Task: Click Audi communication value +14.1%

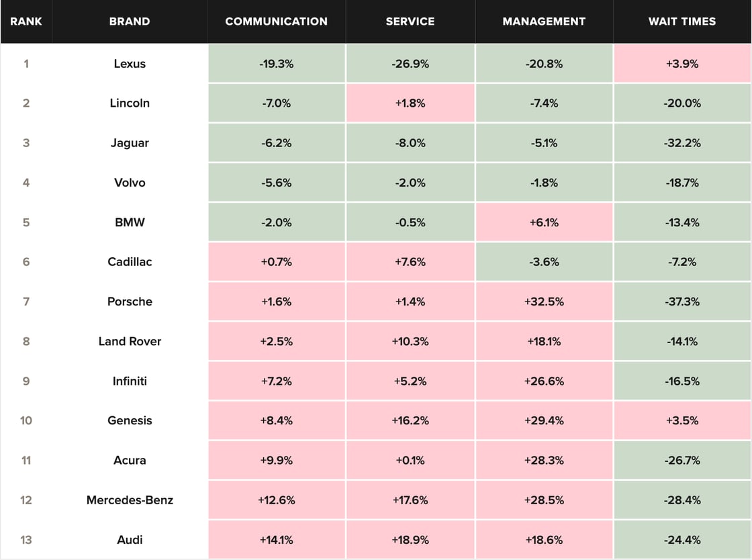Action: click(x=276, y=540)
